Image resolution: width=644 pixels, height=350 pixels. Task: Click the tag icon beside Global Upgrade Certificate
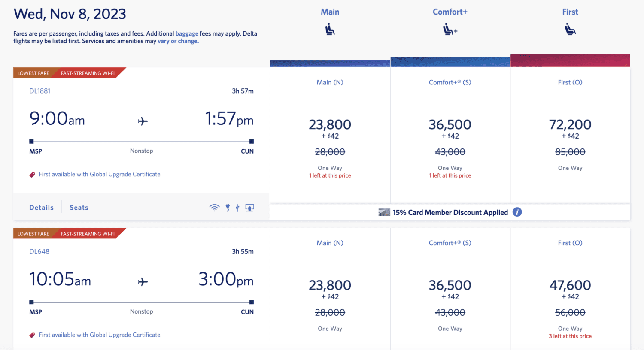coord(32,174)
